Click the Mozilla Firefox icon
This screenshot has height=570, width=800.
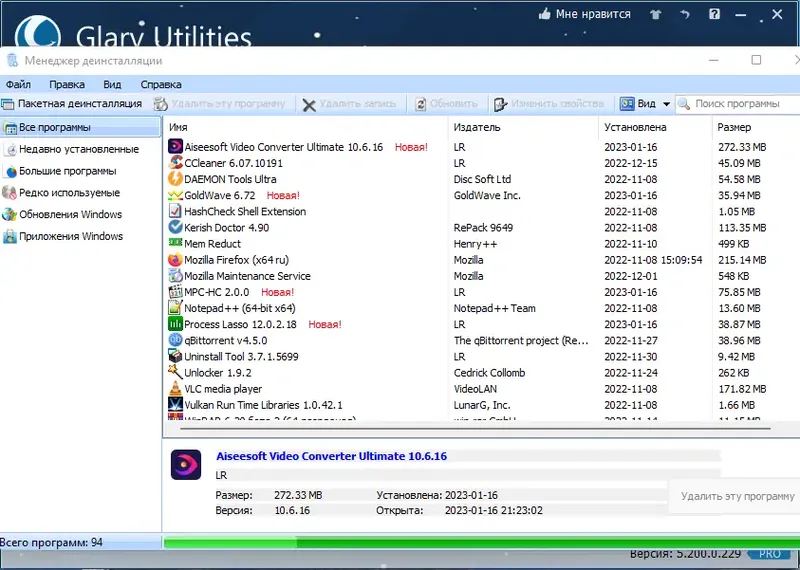175,260
